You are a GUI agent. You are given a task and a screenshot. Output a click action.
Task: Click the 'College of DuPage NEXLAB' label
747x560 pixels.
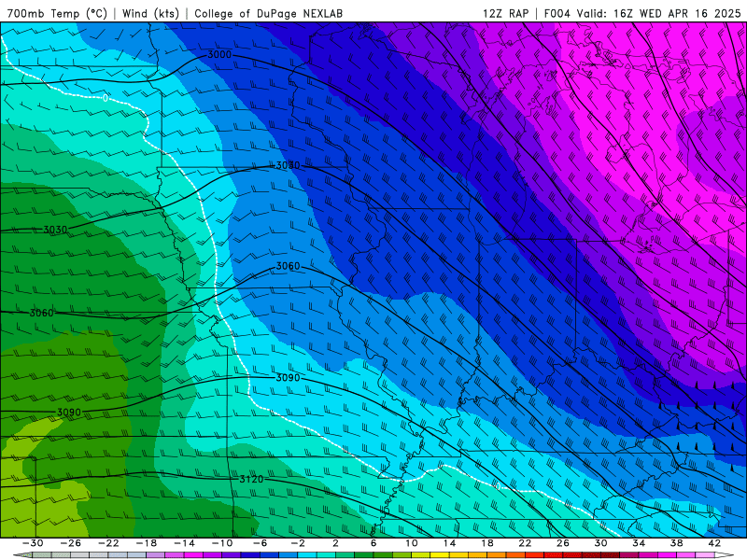[x=268, y=14]
